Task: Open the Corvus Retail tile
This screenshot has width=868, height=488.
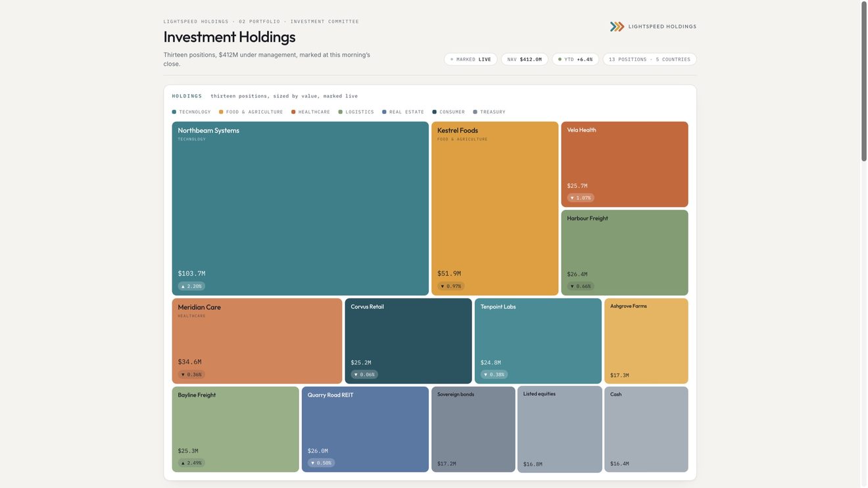Action: pos(408,341)
